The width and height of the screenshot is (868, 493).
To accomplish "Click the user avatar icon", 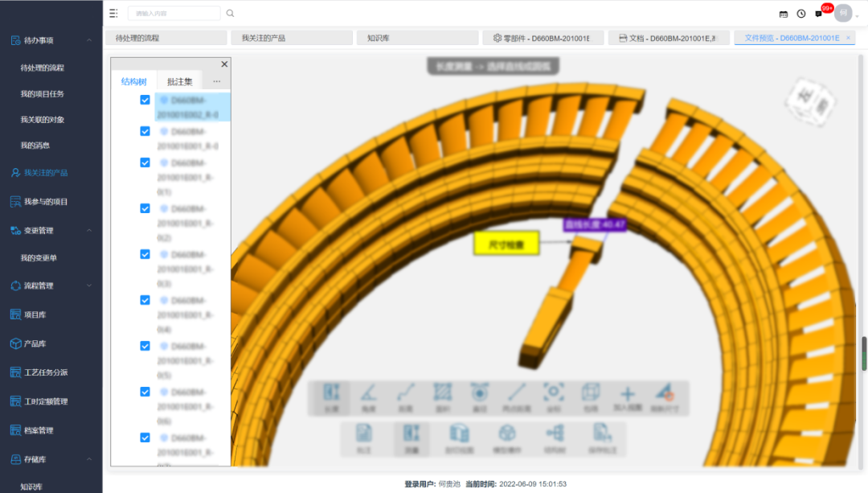I will pyautogui.click(x=843, y=14).
